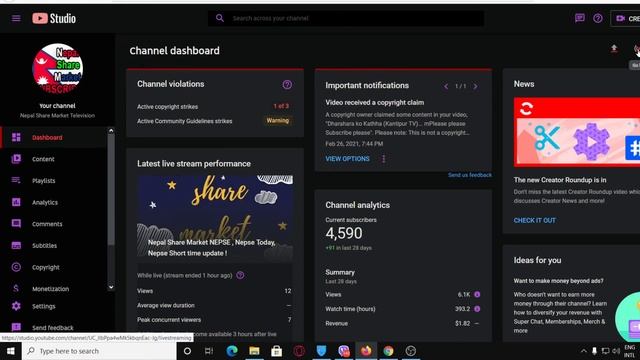Open Microsoft Edge from taskbar

pos(232,351)
